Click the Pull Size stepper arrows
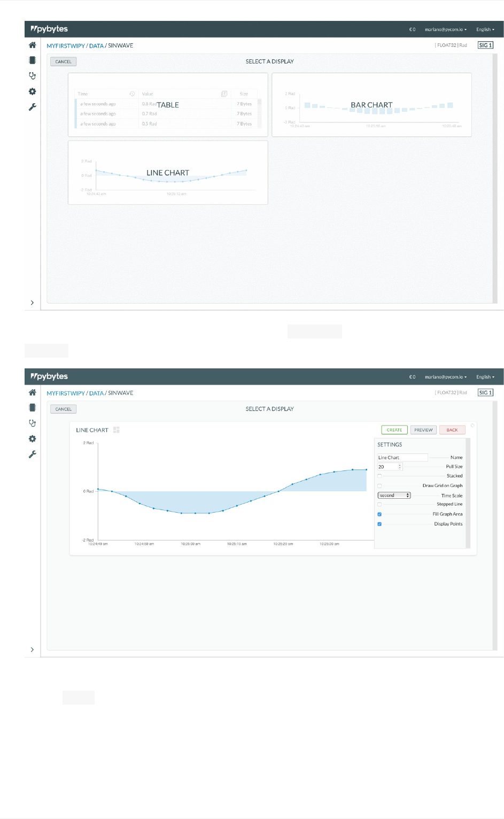 (x=400, y=467)
